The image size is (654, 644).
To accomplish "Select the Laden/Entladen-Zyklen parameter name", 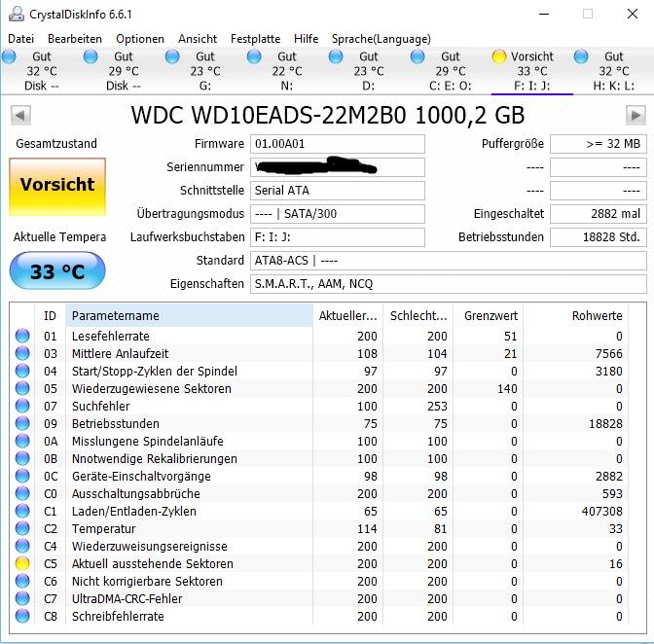I will (134, 511).
